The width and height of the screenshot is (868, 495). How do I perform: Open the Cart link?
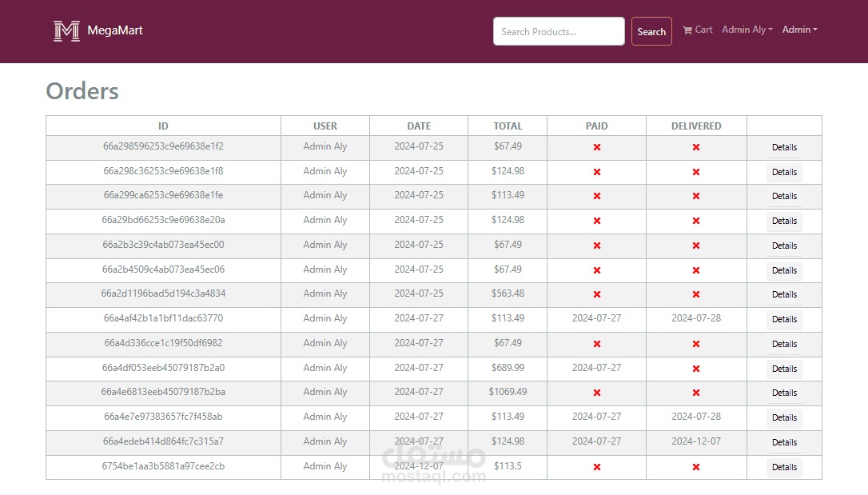[x=698, y=30]
